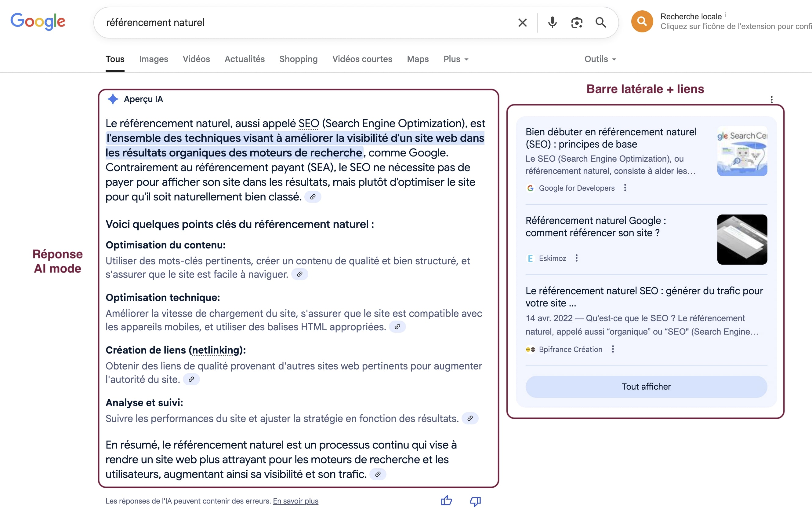Viewport: 812px width, 517px height.
Task: Switch to the Images tab
Action: pos(154,59)
